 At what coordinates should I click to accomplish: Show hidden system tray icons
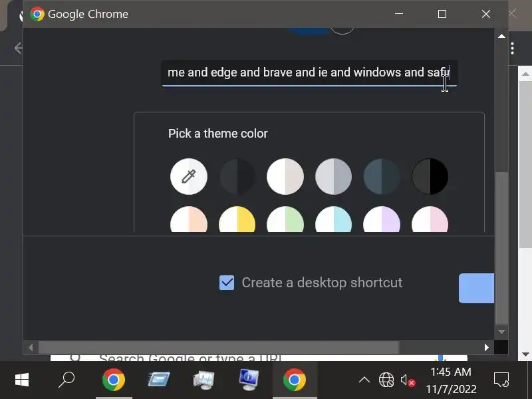[364, 380]
